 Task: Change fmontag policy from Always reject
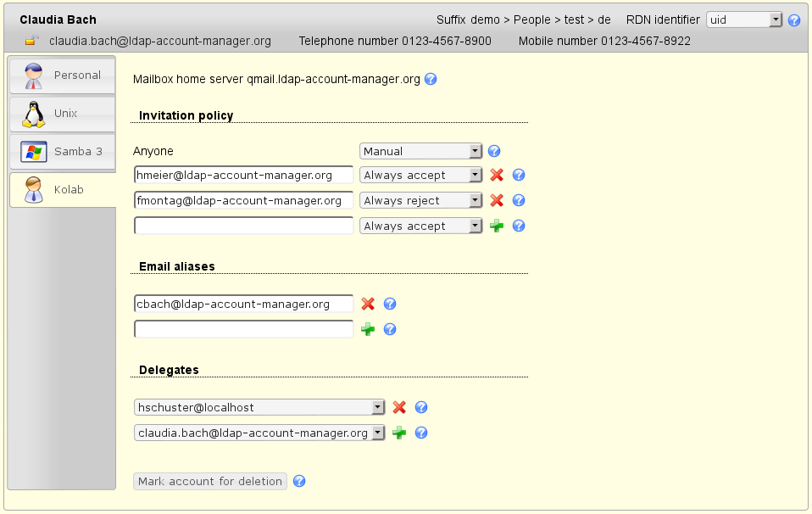[x=420, y=201]
